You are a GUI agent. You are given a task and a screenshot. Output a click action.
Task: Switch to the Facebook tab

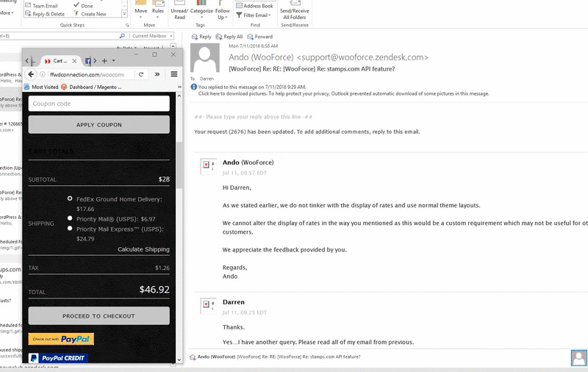tap(87, 61)
